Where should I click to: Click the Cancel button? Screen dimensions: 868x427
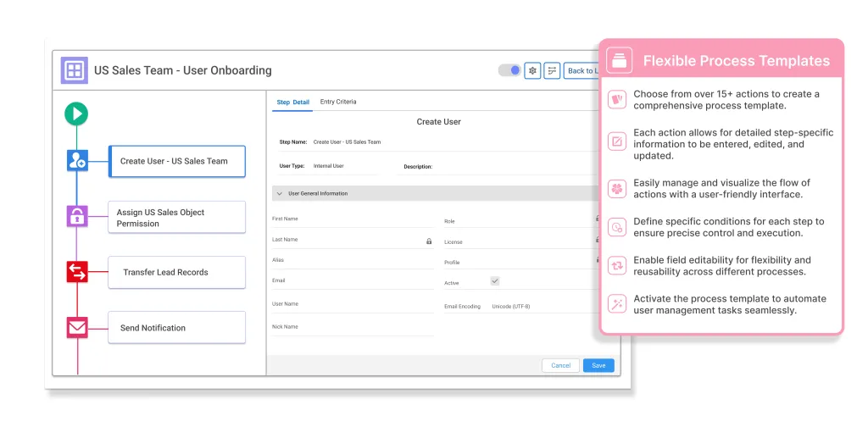tap(561, 365)
